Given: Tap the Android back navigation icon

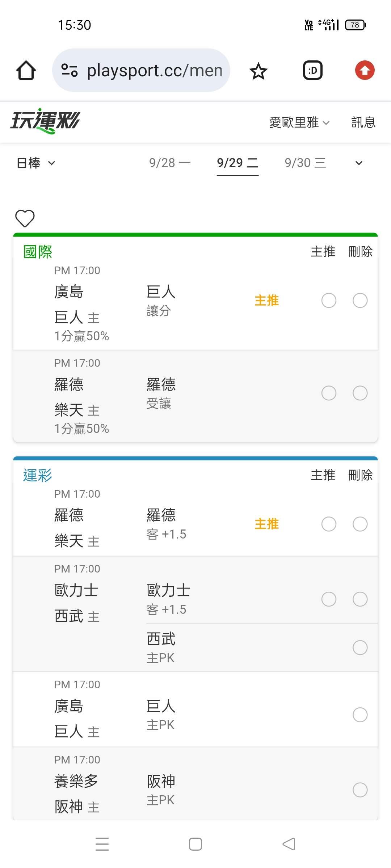Looking at the screenshot, I should (x=289, y=844).
